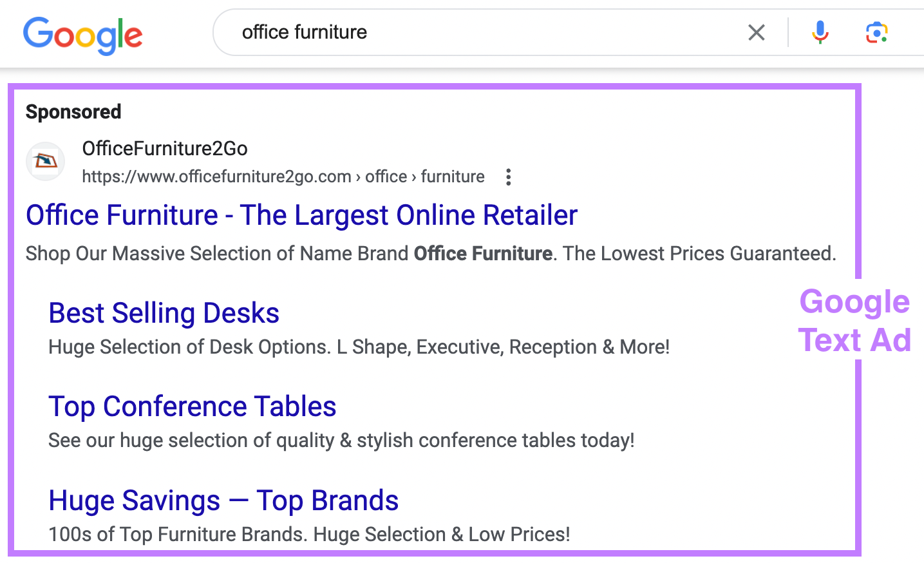Open the Top Conference Tables sitelink

point(192,406)
